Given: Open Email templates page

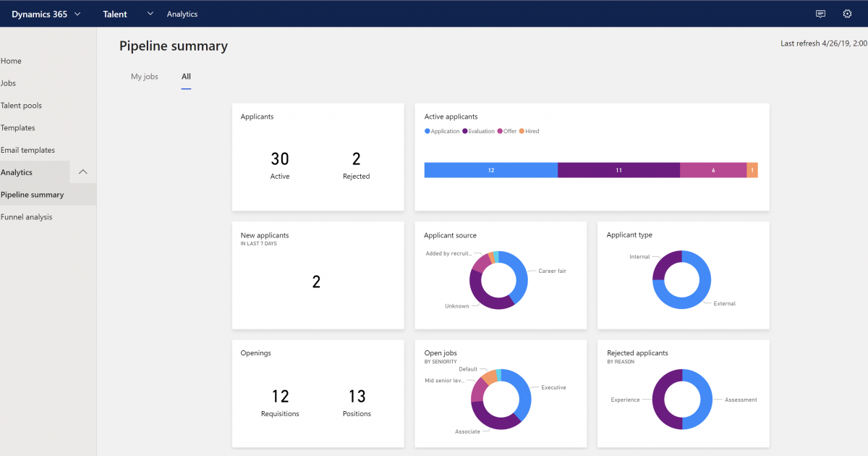Looking at the screenshot, I should coord(28,151).
